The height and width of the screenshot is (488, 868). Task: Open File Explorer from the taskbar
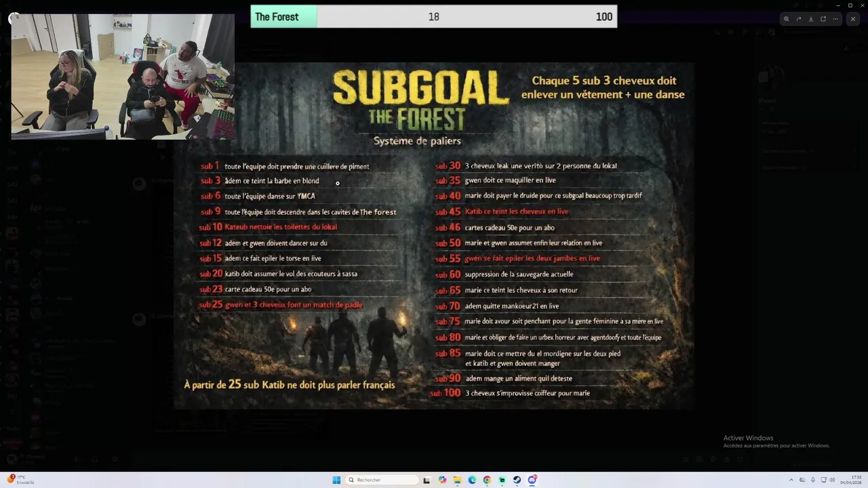click(x=457, y=480)
